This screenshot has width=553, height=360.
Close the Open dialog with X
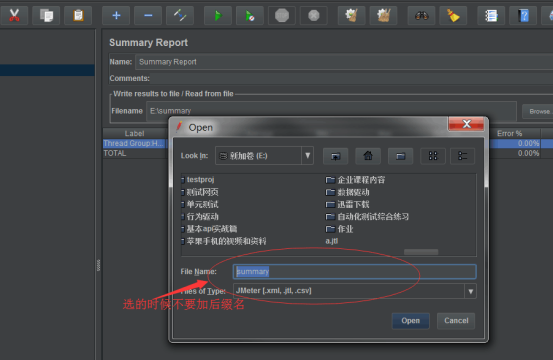466,124
